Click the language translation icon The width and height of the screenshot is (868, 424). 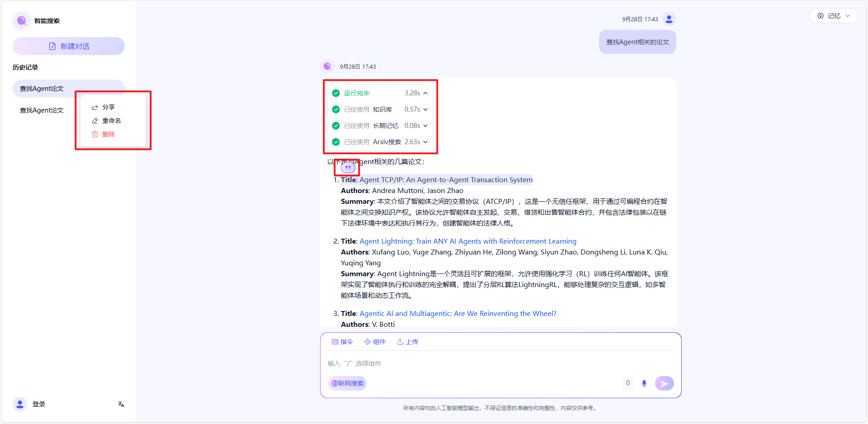click(x=121, y=404)
